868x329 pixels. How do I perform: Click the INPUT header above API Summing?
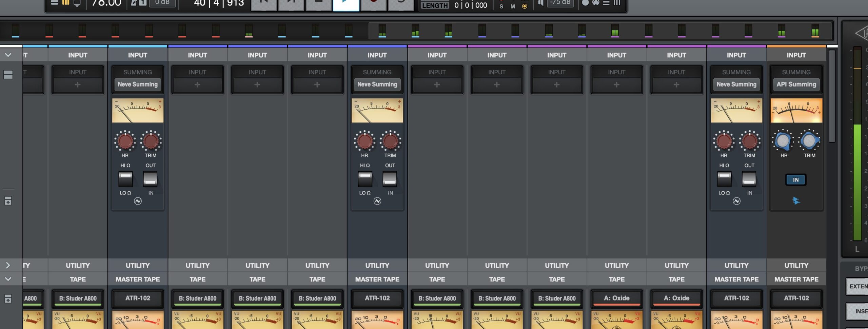pyautogui.click(x=796, y=55)
